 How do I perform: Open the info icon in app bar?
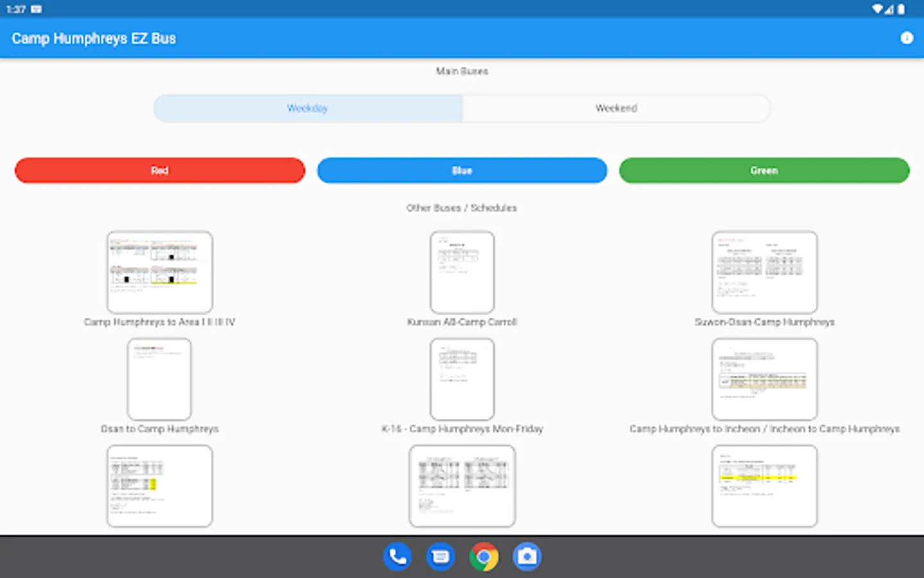point(906,38)
